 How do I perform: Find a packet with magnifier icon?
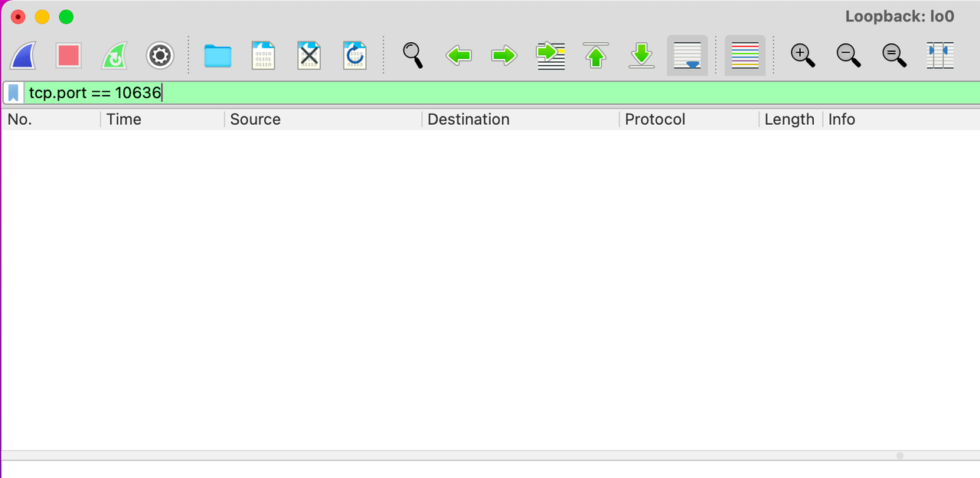point(413,55)
